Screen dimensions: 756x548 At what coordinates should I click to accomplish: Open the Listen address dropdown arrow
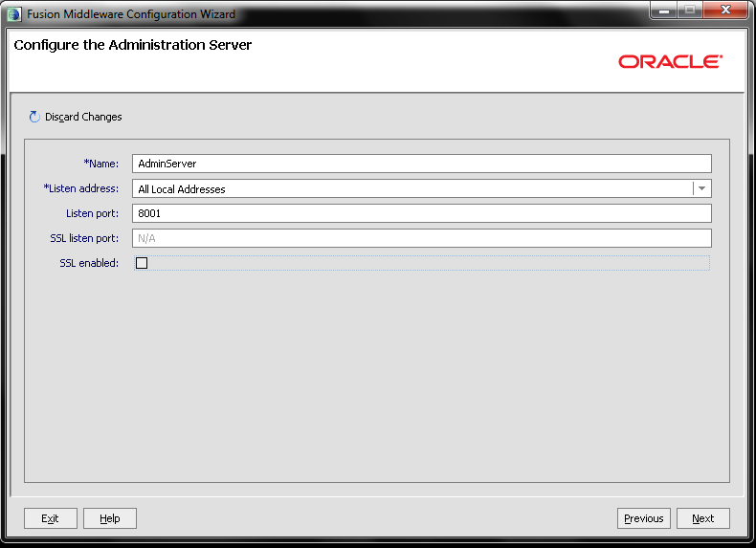coord(702,188)
